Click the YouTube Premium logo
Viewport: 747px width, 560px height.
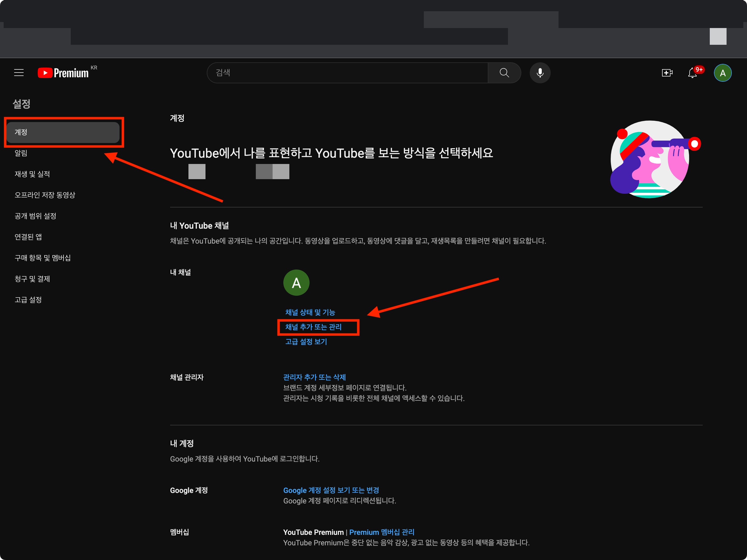tap(63, 73)
